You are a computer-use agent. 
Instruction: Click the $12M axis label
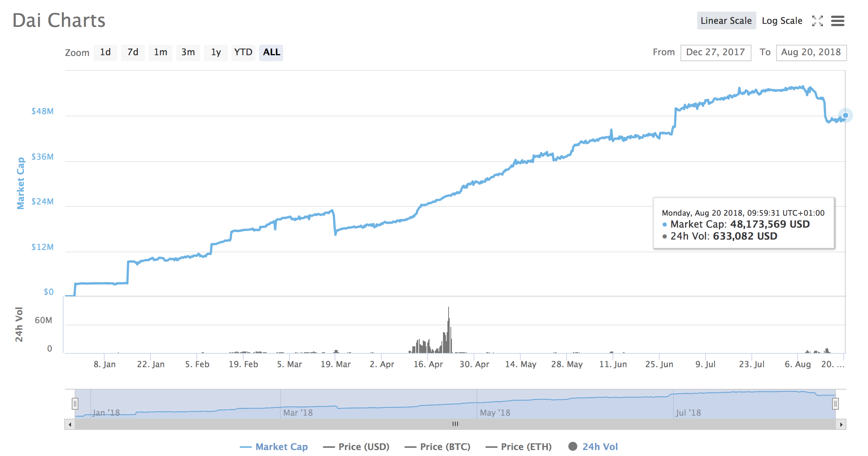point(43,247)
